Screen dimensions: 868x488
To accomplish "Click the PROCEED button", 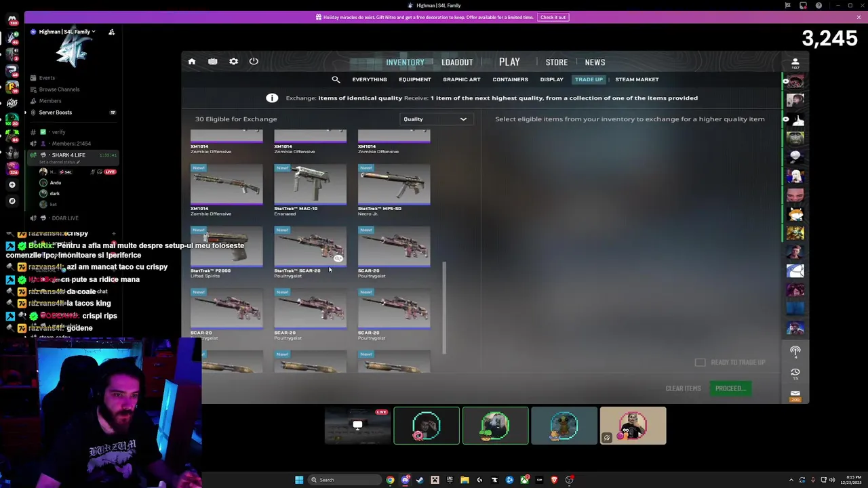I will pos(730,388).
